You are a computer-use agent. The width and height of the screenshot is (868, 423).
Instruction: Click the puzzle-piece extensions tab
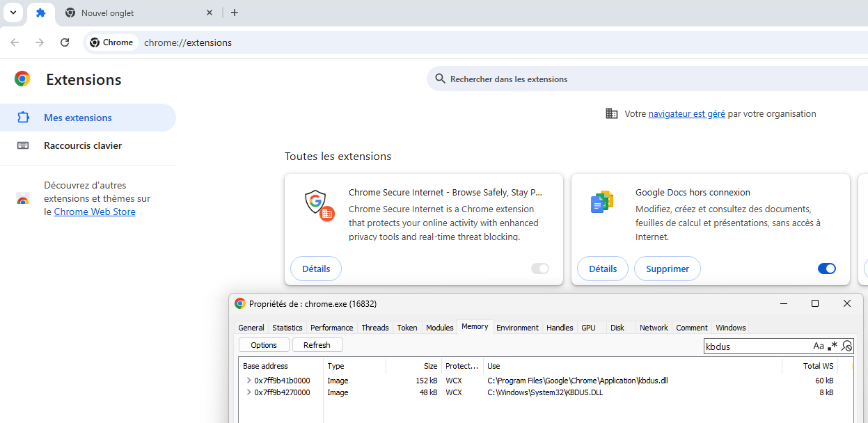point(40,13)
